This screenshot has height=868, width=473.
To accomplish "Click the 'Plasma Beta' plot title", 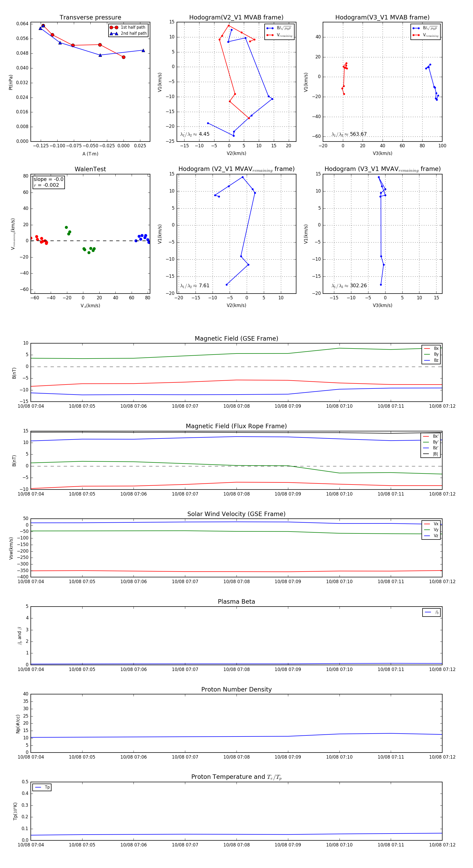I will coord(236,602).
